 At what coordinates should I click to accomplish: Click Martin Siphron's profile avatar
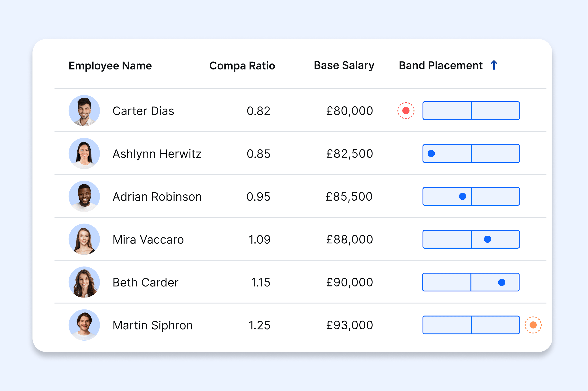pyautogui.click(x=84, y=325)
